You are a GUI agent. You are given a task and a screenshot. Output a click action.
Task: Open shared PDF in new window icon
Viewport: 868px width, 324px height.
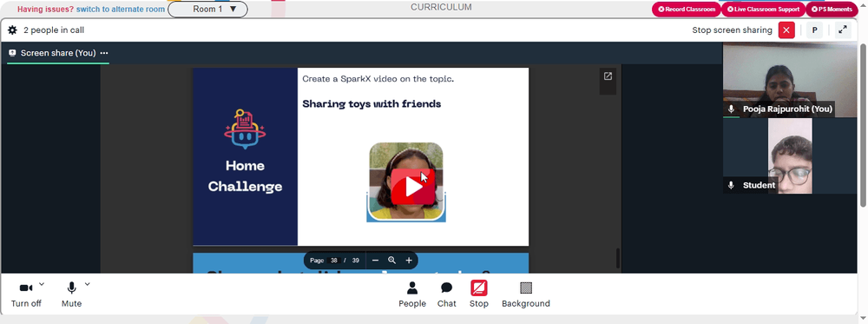(608, 76)
